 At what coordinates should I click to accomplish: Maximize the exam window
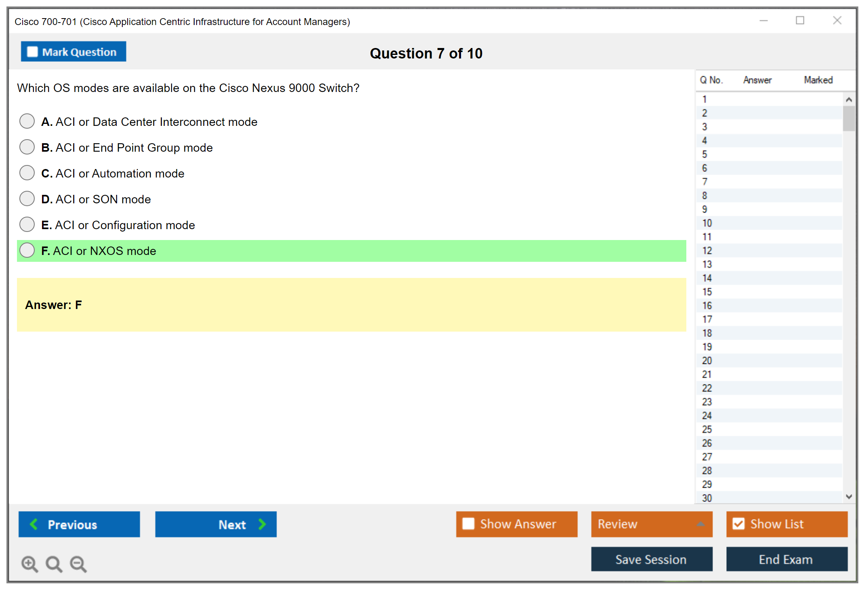[800, 21]
